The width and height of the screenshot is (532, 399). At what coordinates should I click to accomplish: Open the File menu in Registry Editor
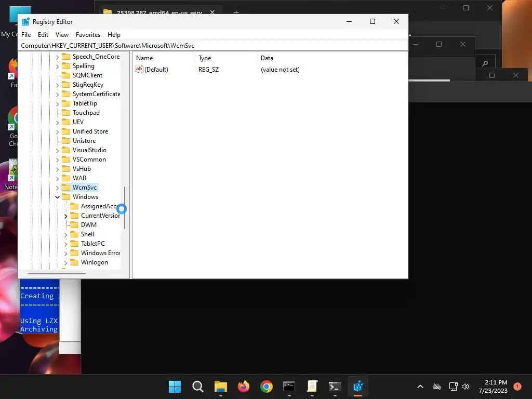click(x=26, y=35)
